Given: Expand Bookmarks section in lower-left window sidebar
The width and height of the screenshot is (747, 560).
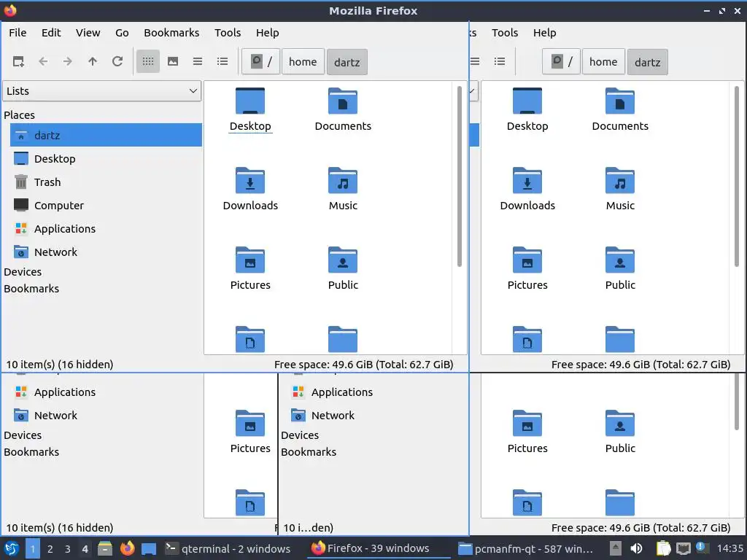Looking at the screenshot, I should click(31, 452).
